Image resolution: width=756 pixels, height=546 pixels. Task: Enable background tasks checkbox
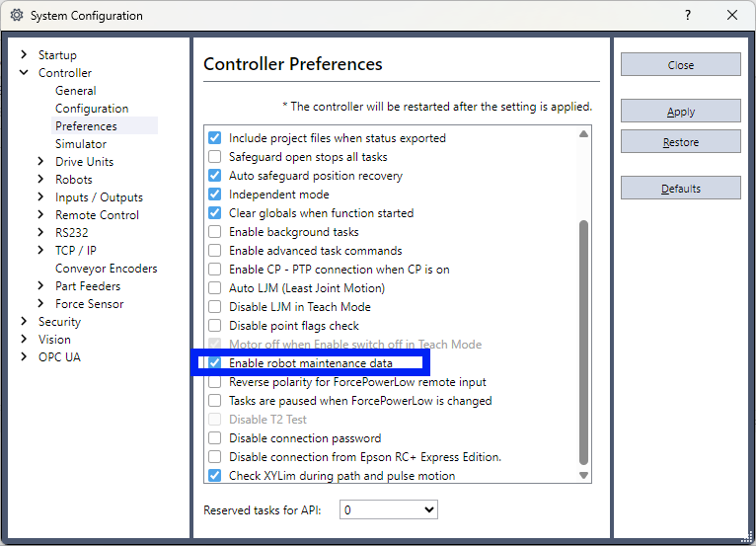point(214,232)
